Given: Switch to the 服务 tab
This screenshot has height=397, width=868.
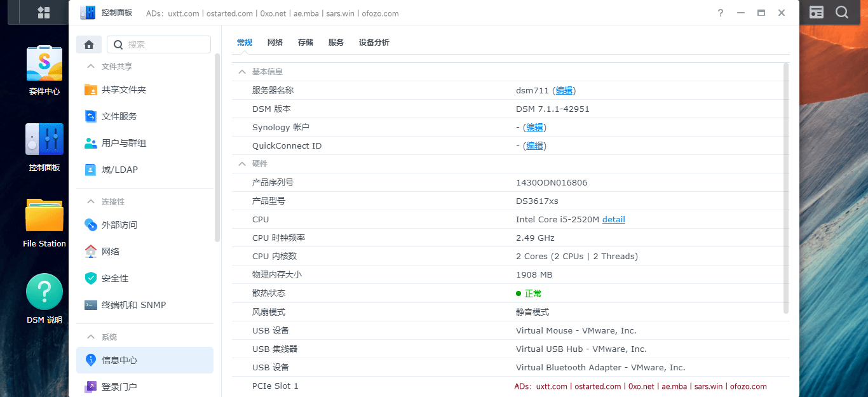Looking at the screenshot, I should point(336,43).
